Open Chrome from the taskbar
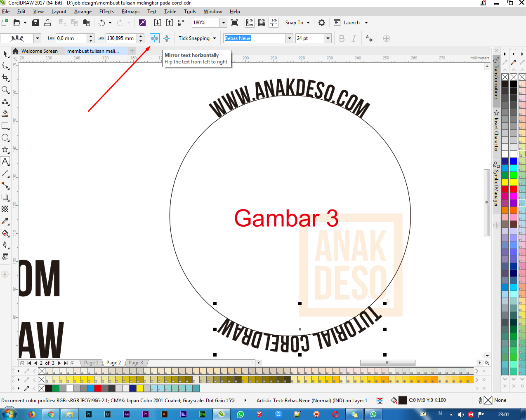 (x=51, y=414)
